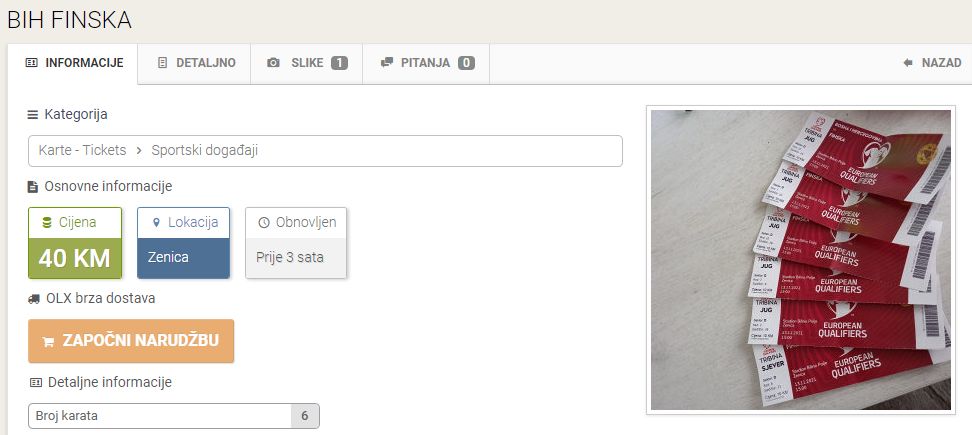Click the shopping cart icon on order button
The image size is (972, 435).
(48, 342)
